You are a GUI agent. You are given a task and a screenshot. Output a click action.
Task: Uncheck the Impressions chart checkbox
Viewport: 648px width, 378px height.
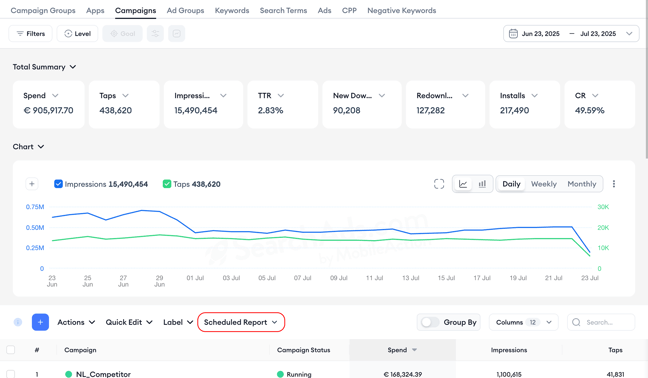pos(58,184)
